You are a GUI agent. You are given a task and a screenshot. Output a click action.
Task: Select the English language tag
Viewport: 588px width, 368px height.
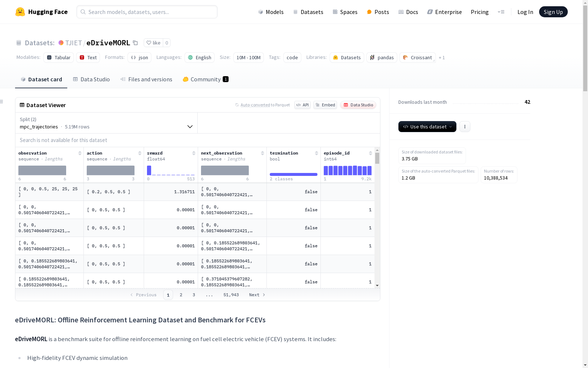coord(200,57)
